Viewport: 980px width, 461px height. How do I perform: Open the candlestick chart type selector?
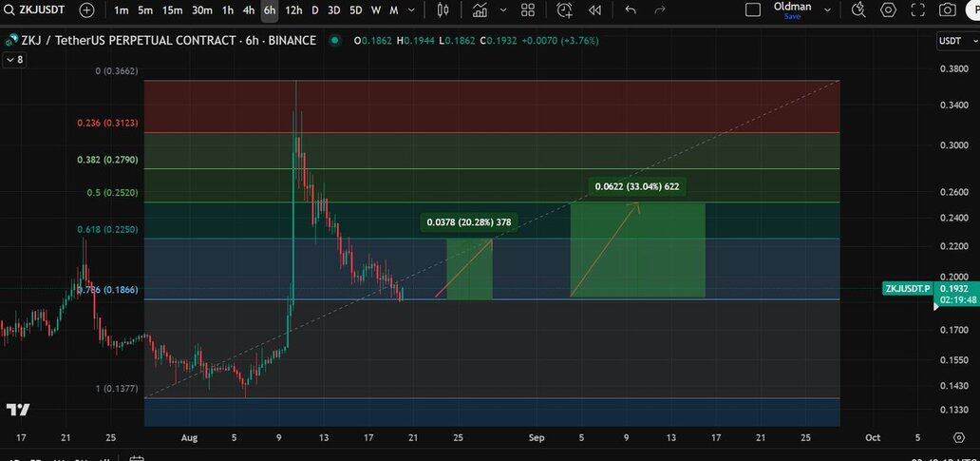point(443,10)
